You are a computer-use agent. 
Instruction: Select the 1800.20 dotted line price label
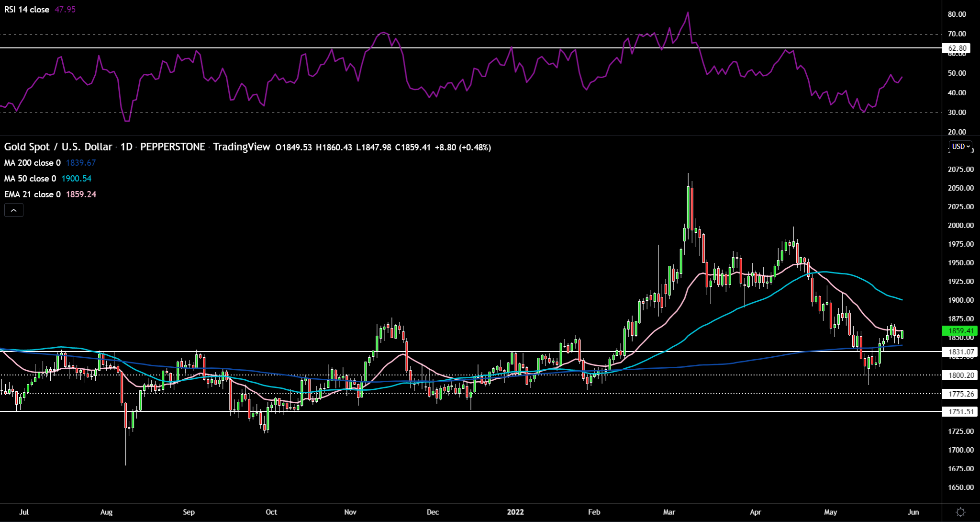point(960,375)
